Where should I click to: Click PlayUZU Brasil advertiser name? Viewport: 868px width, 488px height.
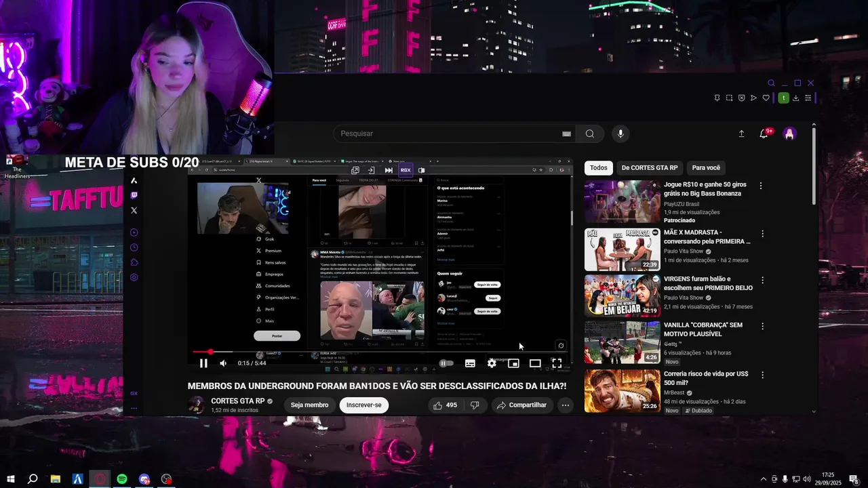pyautogui.click(x=682, y=204)
